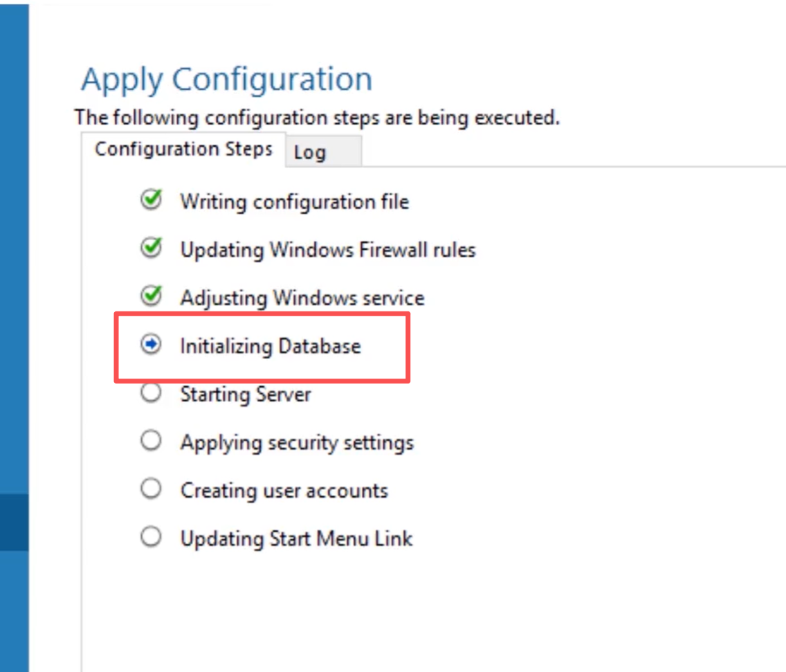Image resolution: width=786 pixels, height=672 pixels.
Task: Click the Writing configuration file step entry
Action: point(295,201)
